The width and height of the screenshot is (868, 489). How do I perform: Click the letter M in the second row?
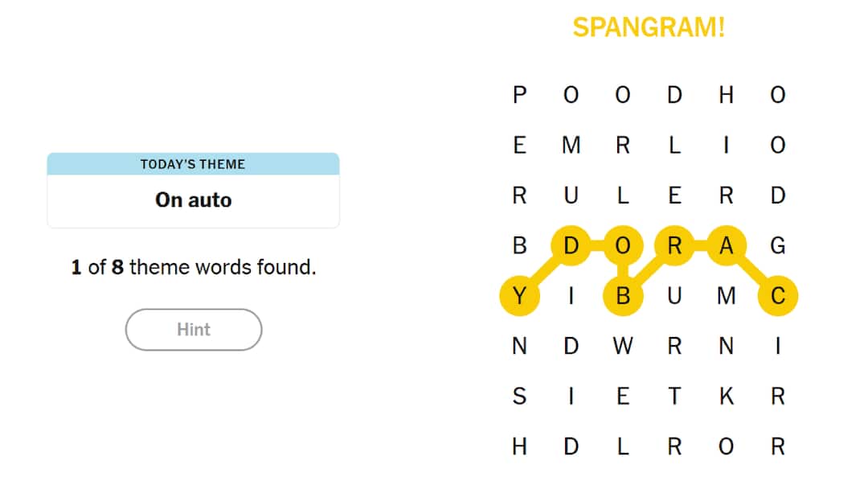tap(571, 146)
